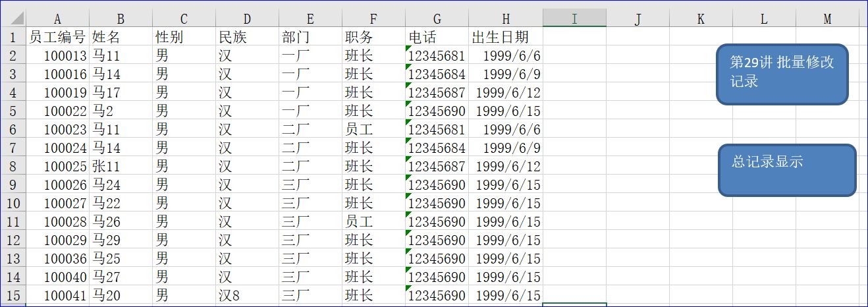Select column H header
Image resolution: width=868 pixels, height=307 pixels.
(506, 18)
